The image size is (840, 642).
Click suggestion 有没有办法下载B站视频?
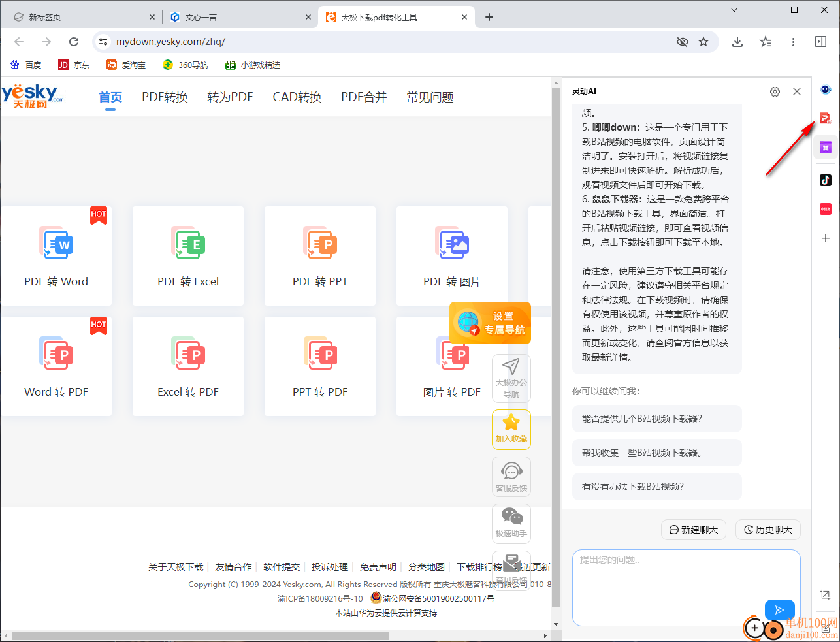(656, 487)
